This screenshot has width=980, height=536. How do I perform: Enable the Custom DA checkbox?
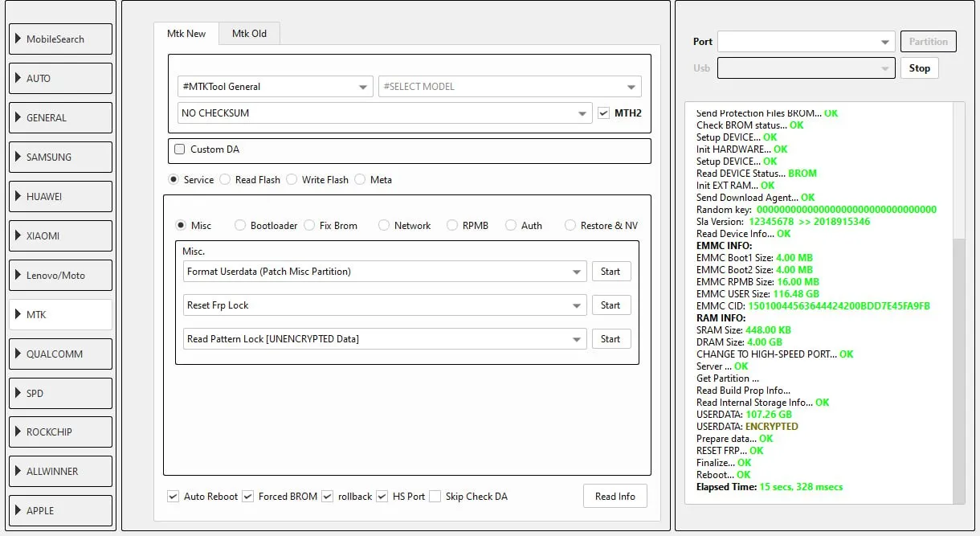coord(180,149)
